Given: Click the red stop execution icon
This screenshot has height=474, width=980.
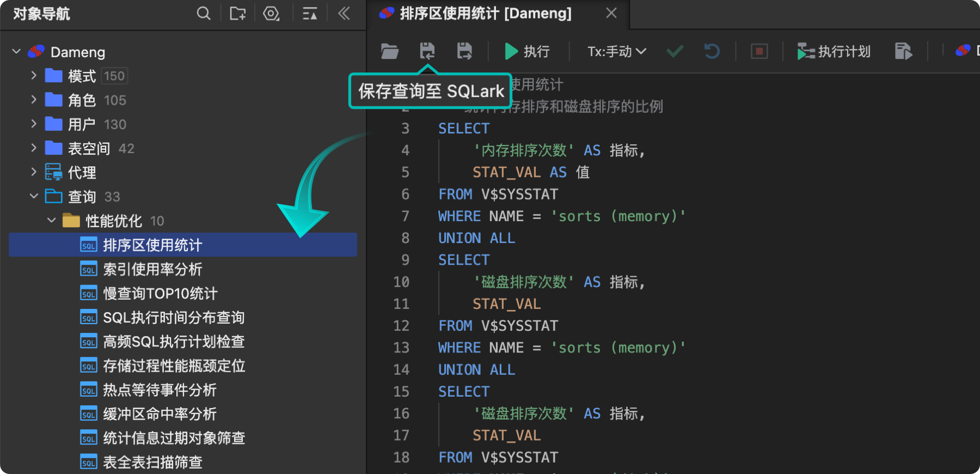Looking at the screenshot, I should [x=759, y=52].
